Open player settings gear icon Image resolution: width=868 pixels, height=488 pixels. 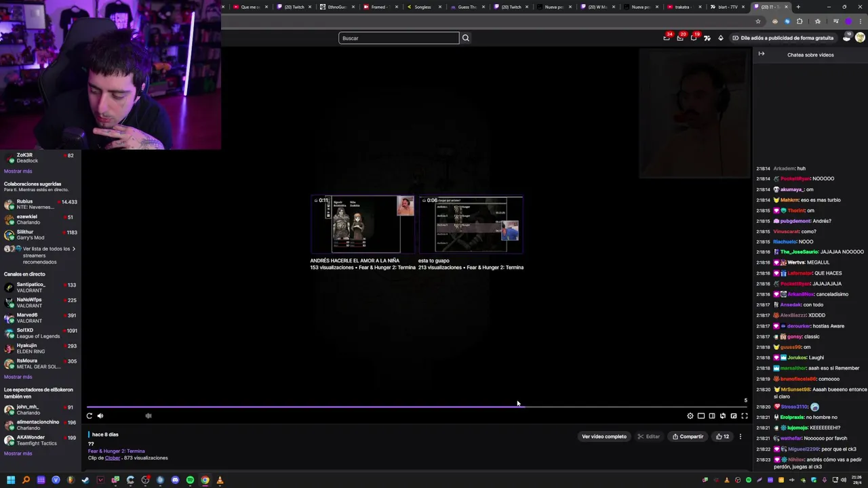690,416
